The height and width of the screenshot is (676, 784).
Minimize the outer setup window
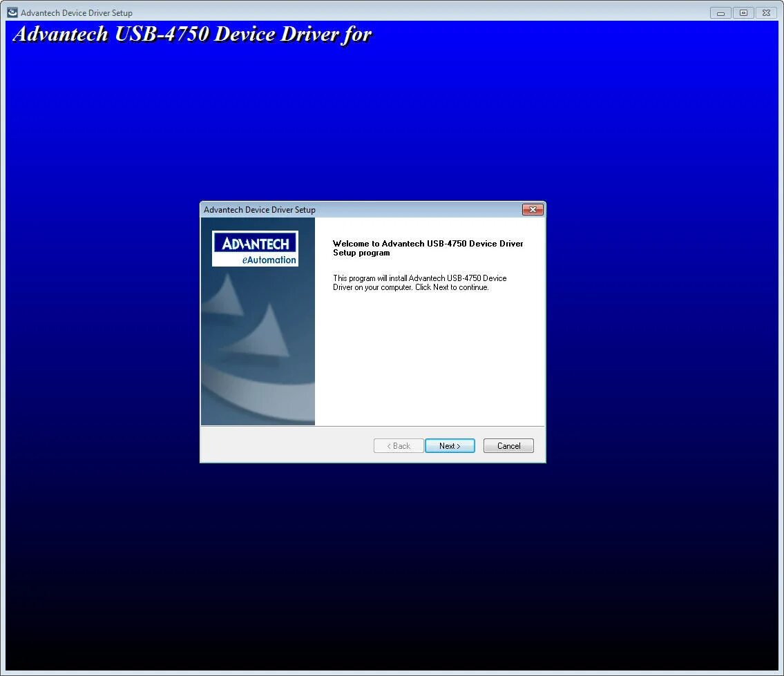[x=720, y=13]
